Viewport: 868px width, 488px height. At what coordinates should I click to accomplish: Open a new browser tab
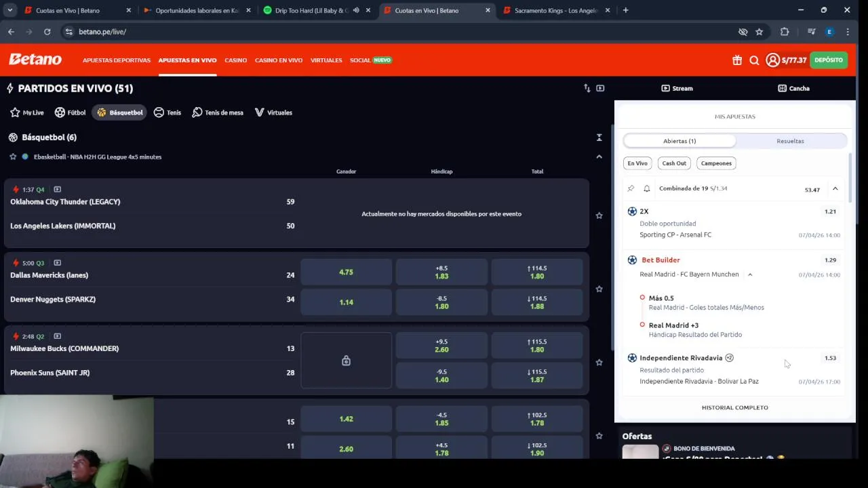pos(625,10)
